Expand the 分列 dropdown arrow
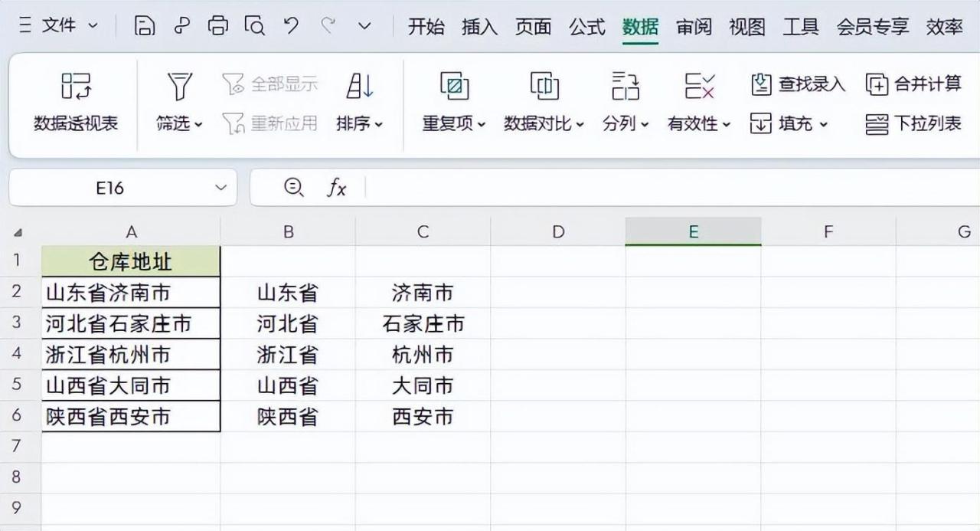The image size is (980, 531). tap(645, 124)
